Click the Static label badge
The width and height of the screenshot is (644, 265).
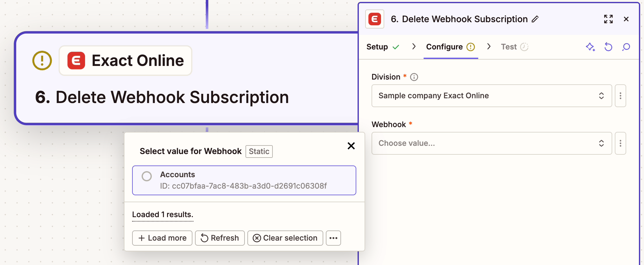pyautogui.click(x=259, y=152)
